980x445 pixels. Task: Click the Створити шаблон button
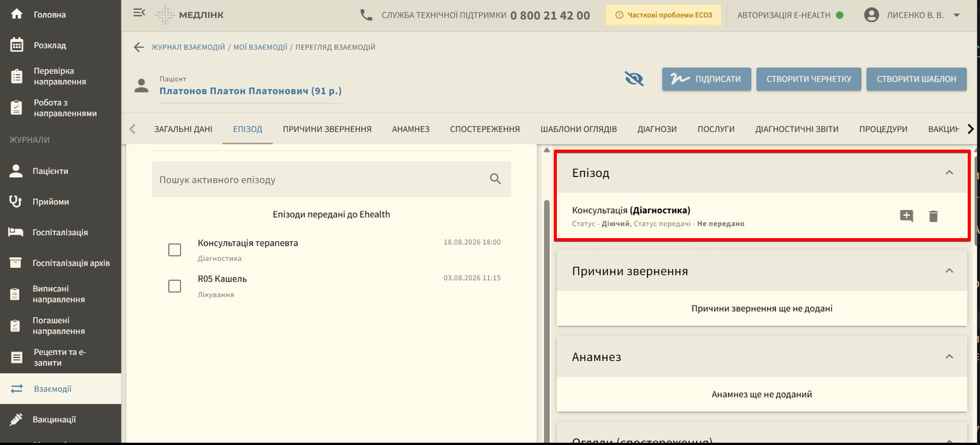916,79
